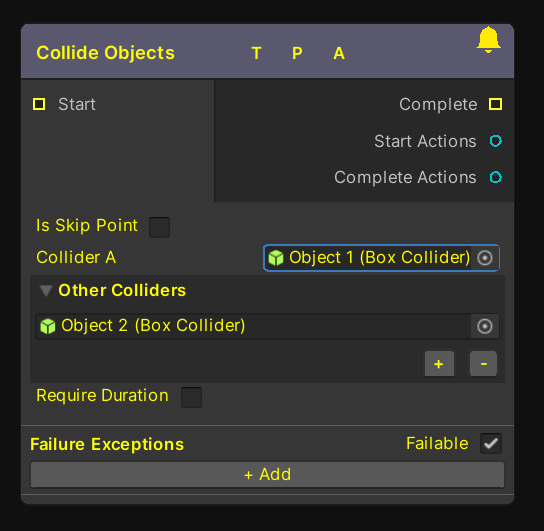This screenshot has height=531, width=544.
Task: Collapse the Other Colliders foldout
Action: pos(46,291)
